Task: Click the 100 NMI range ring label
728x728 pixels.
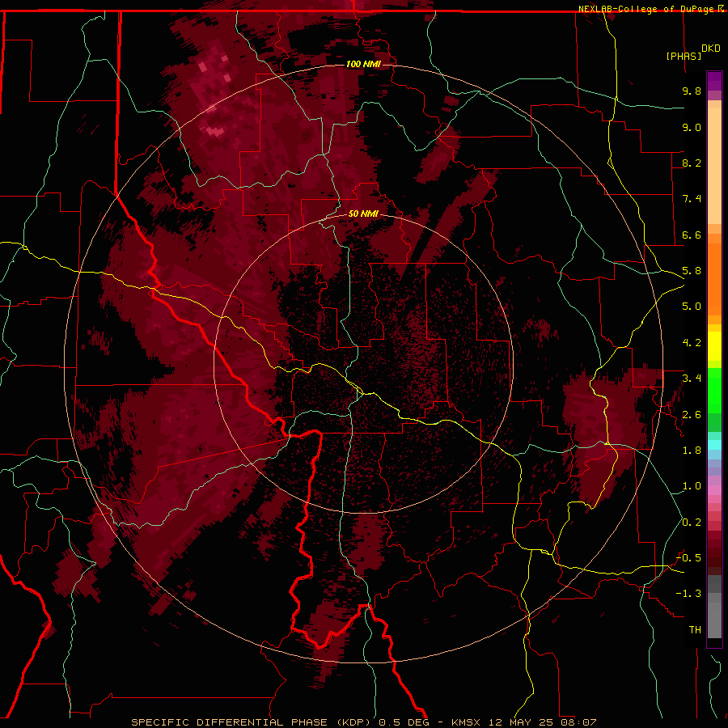Action: (363, 64)
